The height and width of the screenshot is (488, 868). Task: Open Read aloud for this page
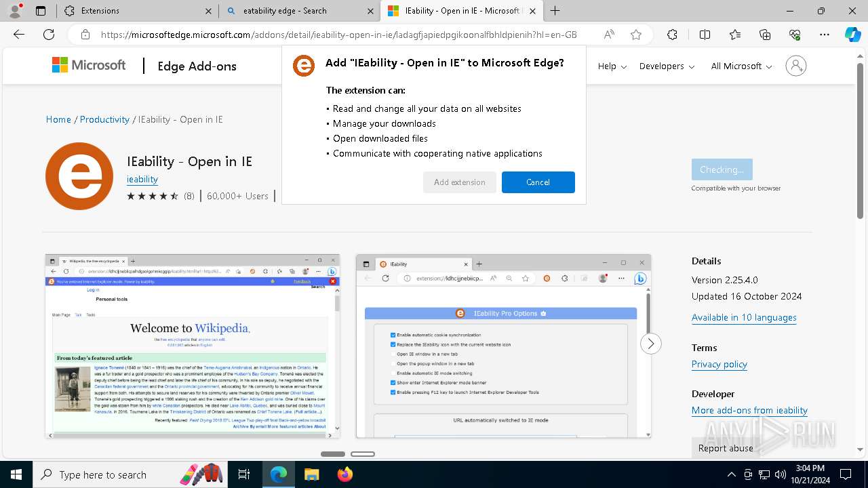pos(609,35)
